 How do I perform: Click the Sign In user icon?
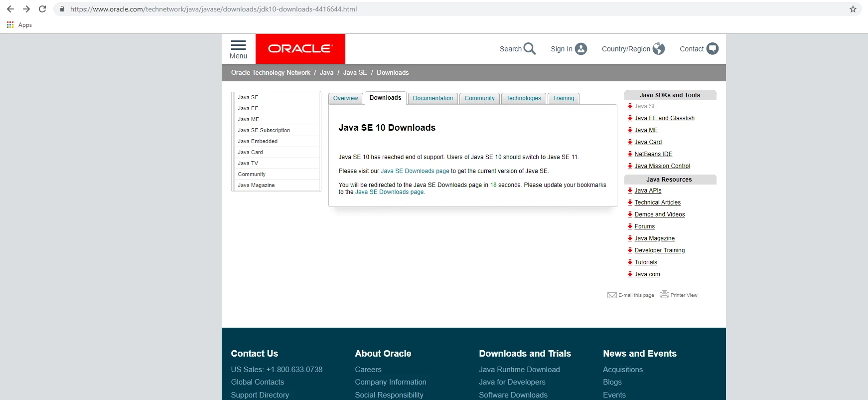(x=581, y=49)
